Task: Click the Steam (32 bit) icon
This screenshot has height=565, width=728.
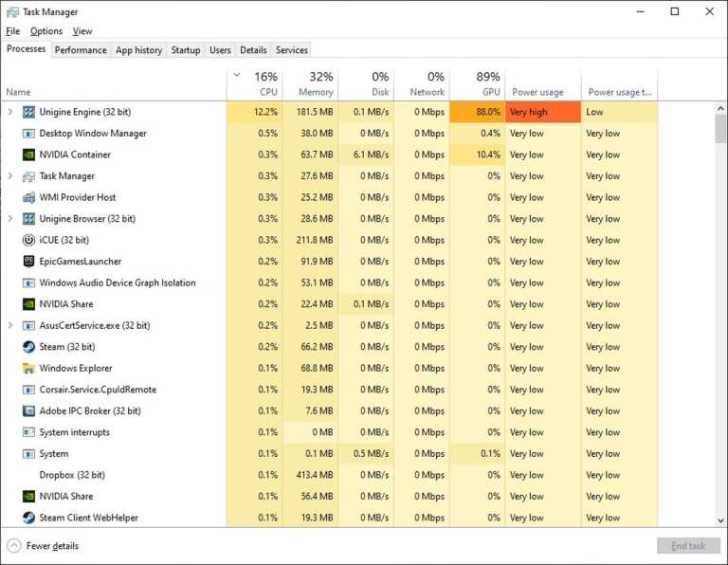Action: pos(28,347)
